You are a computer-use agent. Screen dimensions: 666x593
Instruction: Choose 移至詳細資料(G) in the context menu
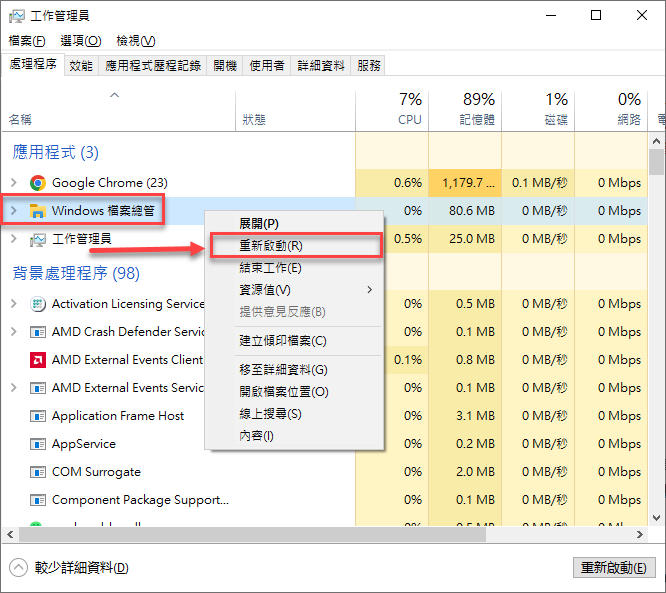point(295,370)
